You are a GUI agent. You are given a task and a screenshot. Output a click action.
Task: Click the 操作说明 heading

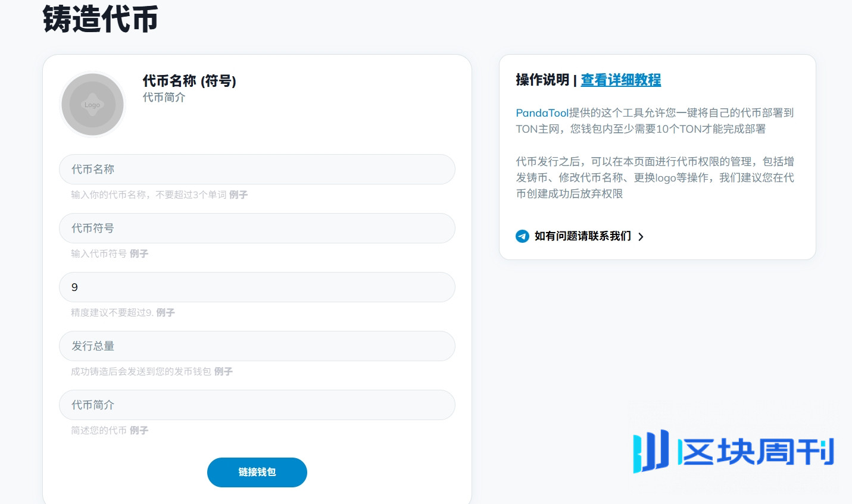(x=542, y=80)
